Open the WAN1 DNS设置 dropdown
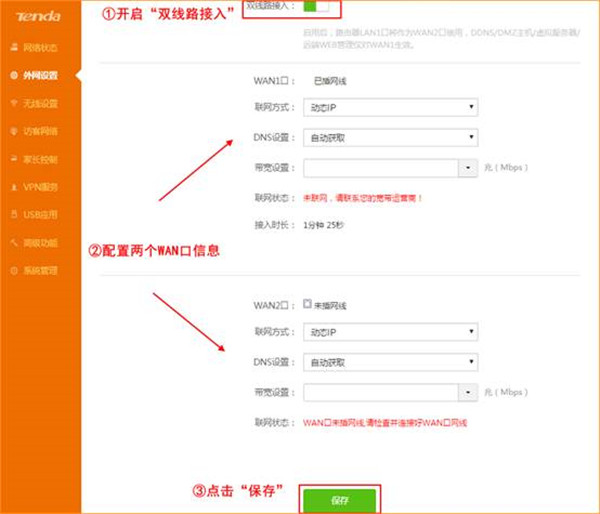The height and width of the screenshot is (514, 600). click(390, 137)
